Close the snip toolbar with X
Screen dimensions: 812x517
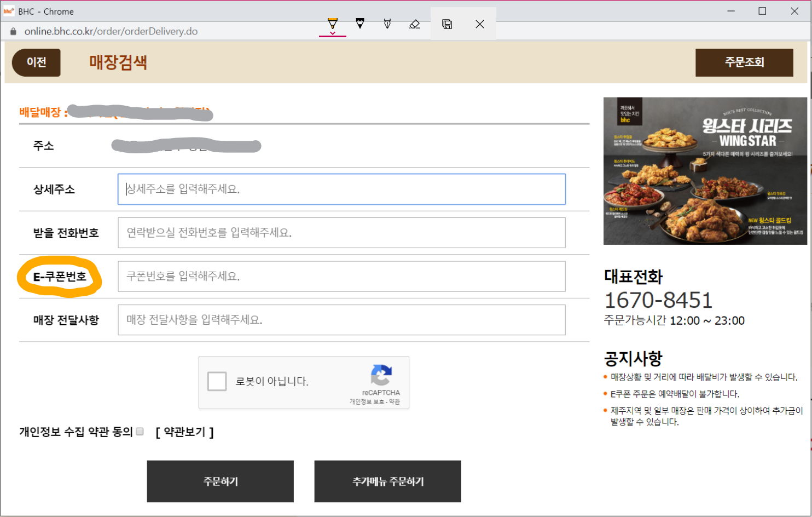click(x=480, y=24)
